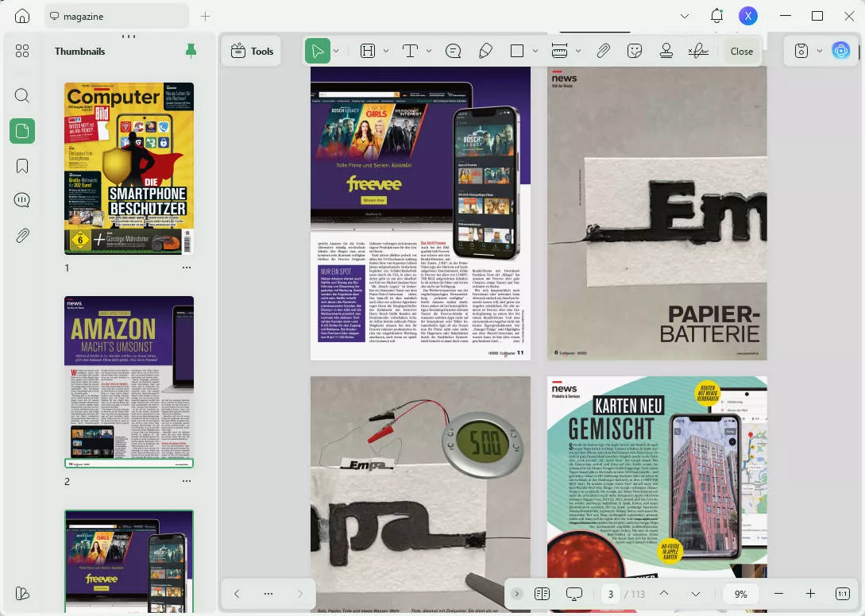Select page 2 thumbnail
This screenshot has width=865, height=616.
[x=129, y=382]
